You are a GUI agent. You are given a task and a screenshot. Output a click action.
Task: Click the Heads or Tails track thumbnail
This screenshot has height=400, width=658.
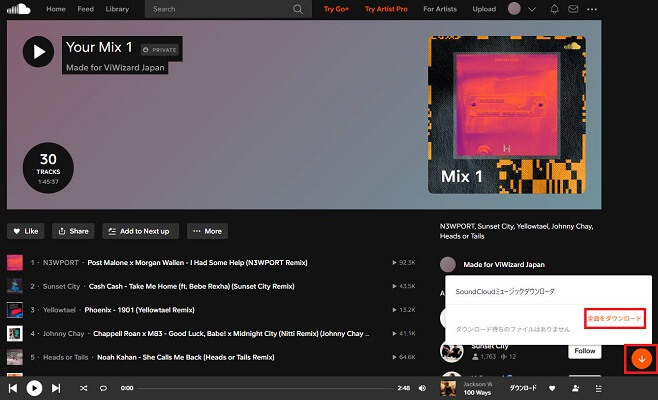click(x=15, y=357)
